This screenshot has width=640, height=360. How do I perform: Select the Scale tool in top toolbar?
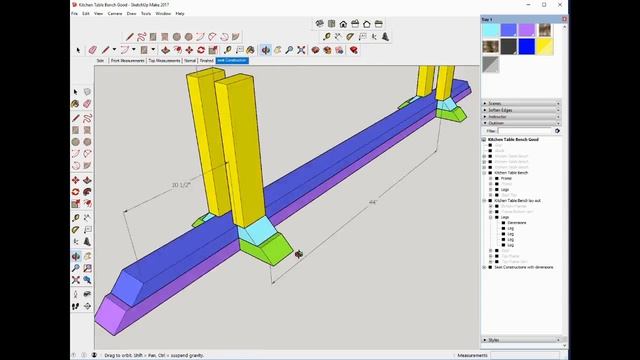(213, 50)
